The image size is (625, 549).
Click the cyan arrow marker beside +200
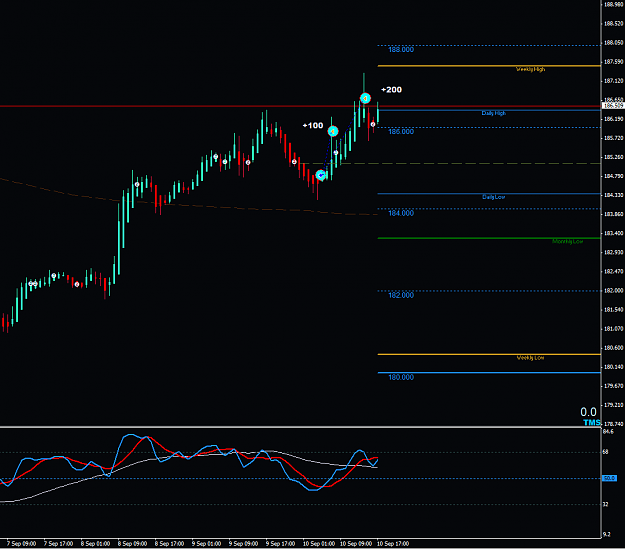(365, 98)
